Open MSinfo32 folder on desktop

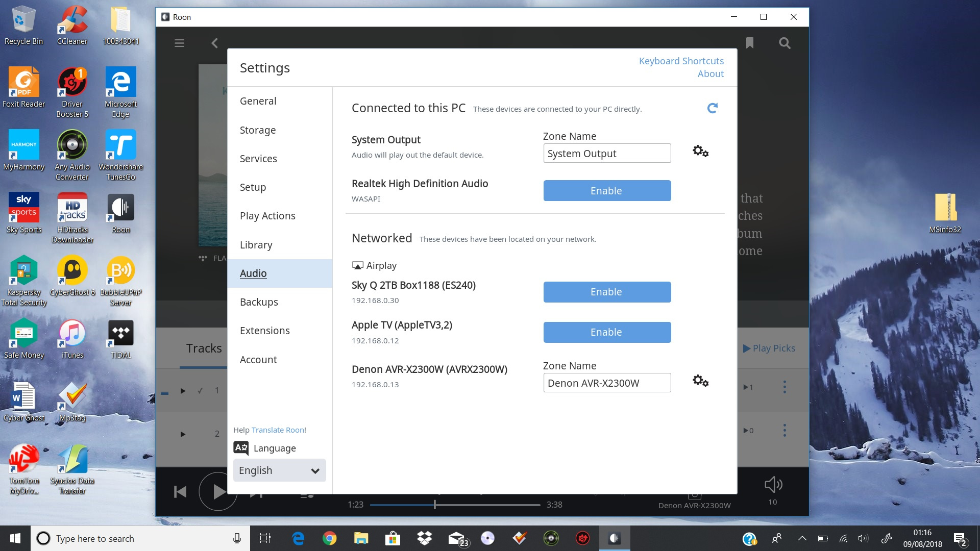tap(945, 213)
